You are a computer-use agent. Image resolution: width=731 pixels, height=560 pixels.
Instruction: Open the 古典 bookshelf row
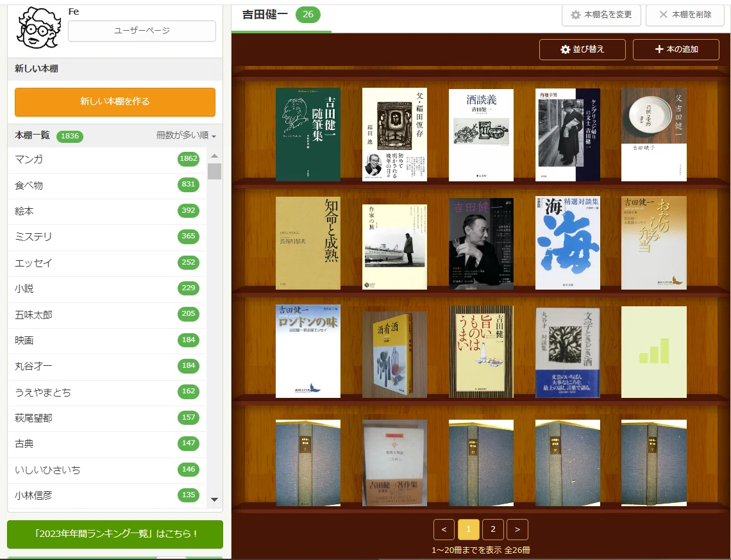107,444
